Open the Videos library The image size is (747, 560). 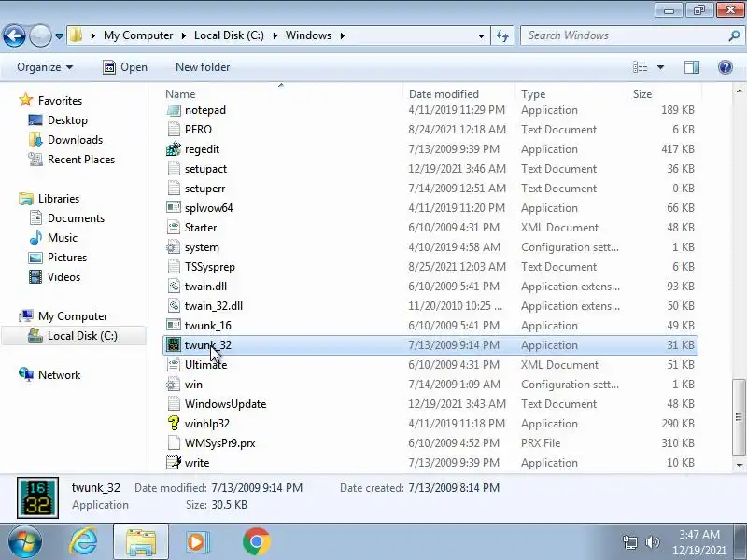click(x=63, y=276)
